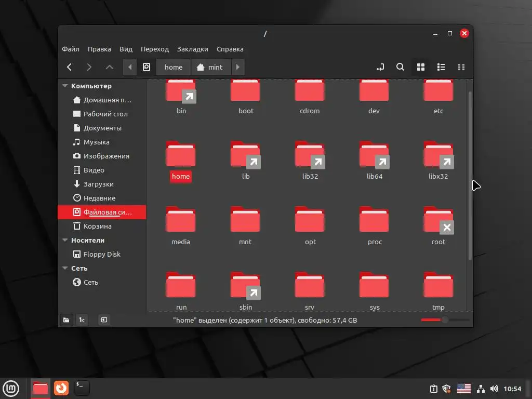Show tree view in sidebar button
The height and width of the screenshot is (399, 532).
82,320
